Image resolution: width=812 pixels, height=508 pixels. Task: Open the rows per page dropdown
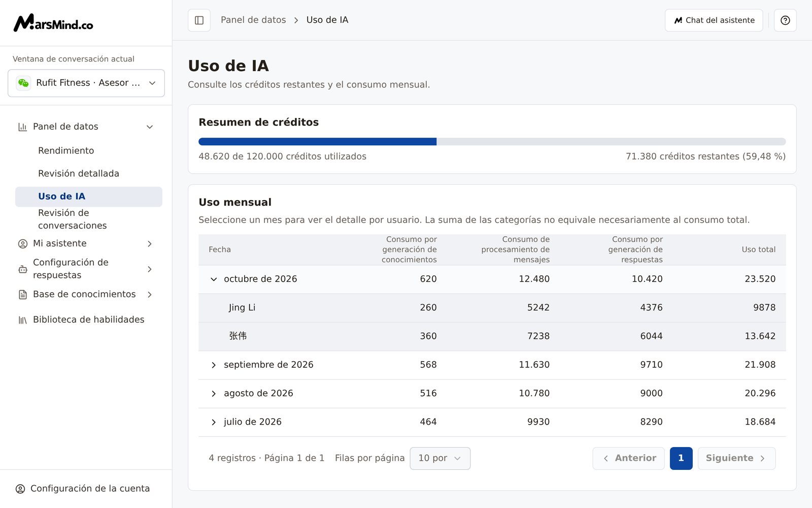440,458
